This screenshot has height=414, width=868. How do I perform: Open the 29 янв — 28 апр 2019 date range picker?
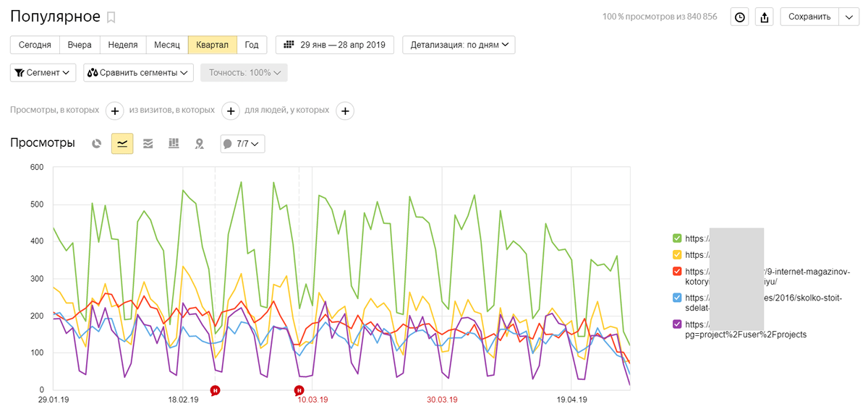coord(335,45)
